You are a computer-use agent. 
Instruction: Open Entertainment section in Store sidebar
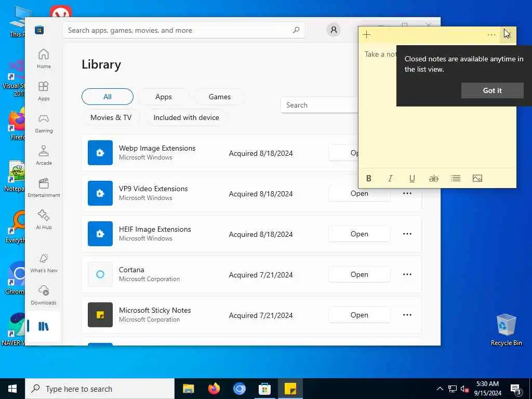coord(44,187)
